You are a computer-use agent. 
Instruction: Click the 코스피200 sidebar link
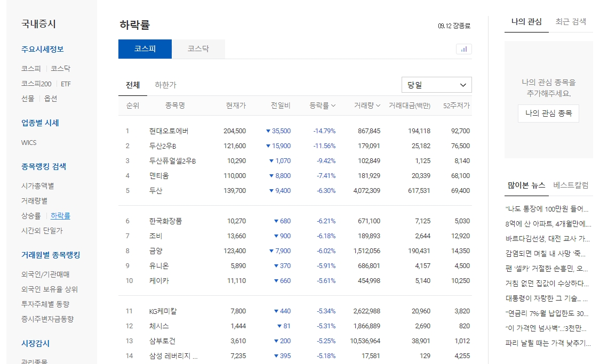point(35,84)
